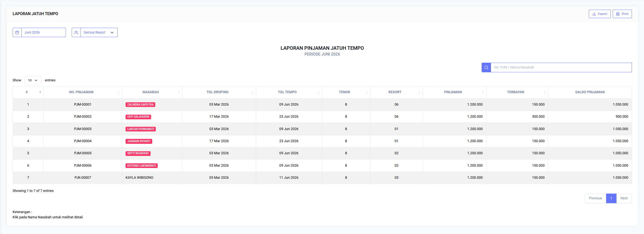
Task: Open ZALINDRA SAPUTRA customer detail
Action: click(140, 105)
